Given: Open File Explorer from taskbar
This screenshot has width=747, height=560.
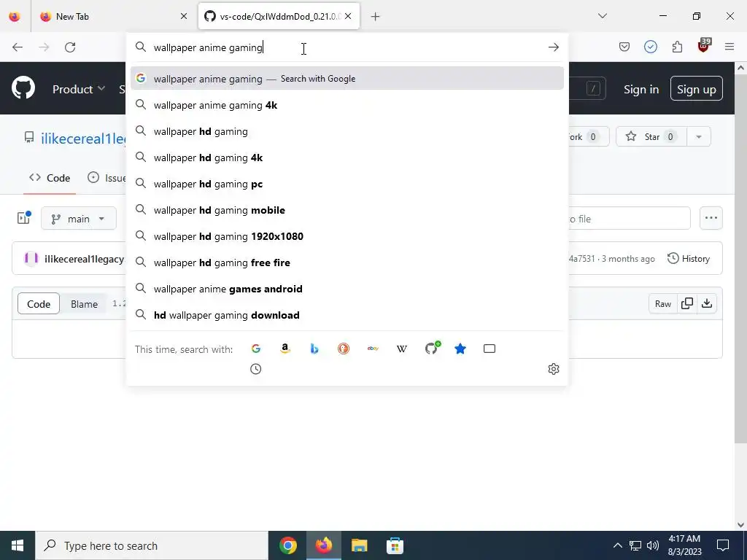Looking at the screenshot, I should (x=359, y=545).
